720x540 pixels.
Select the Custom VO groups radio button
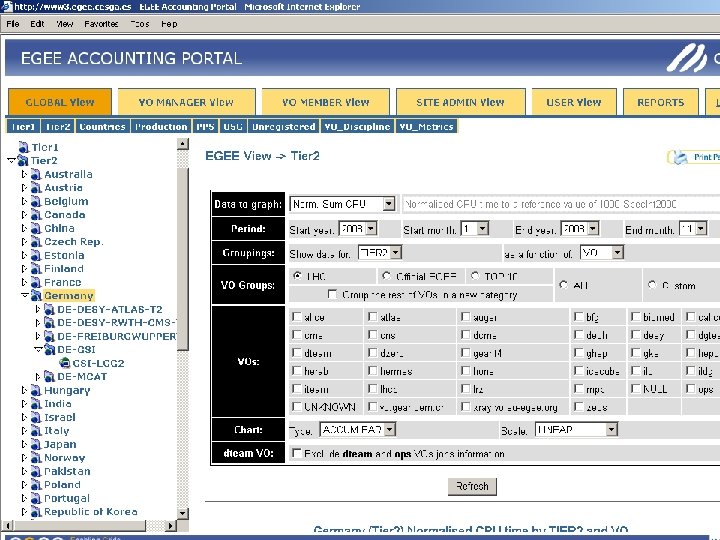652,285
